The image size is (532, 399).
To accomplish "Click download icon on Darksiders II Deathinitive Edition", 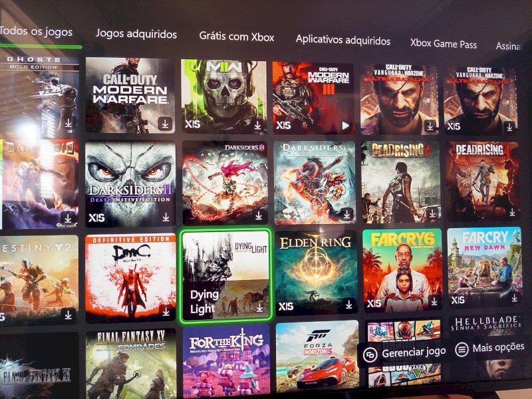I will (166, 217).
